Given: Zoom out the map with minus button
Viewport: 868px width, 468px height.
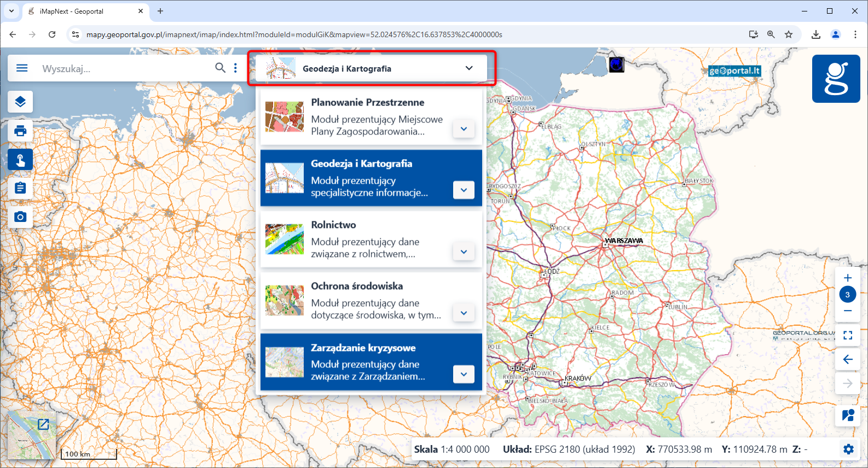Looking at the screenshot, I should 847,311.
